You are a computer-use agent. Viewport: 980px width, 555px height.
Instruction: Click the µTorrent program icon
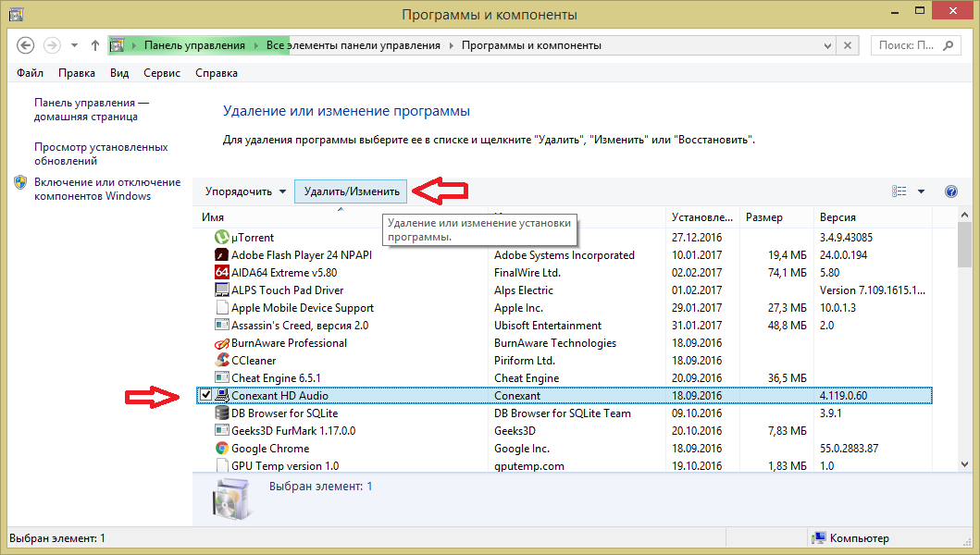point(222,238)
